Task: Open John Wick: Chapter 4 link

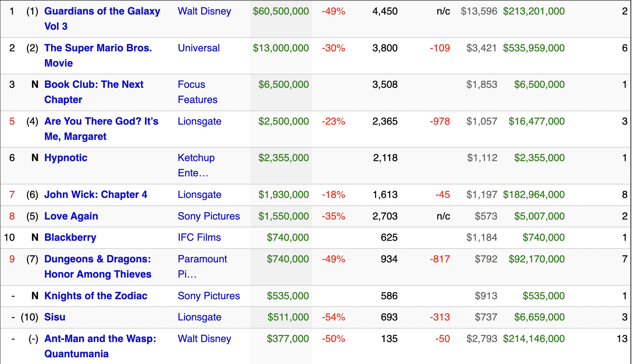Action: [x=96, y=195]
